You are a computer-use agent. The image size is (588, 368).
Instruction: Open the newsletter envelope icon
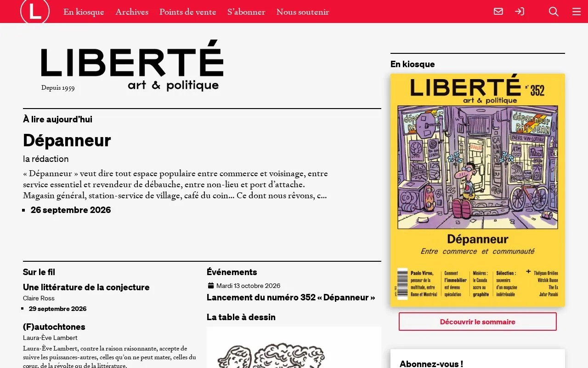coord(498,11)
